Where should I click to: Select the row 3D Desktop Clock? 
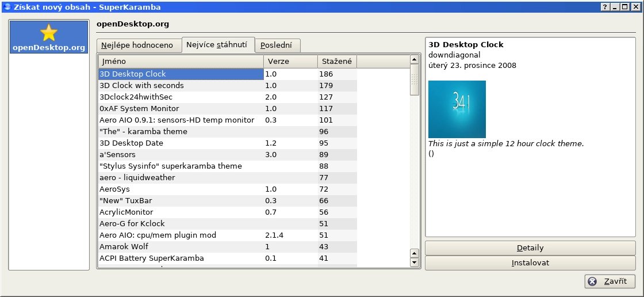pos(228,74)
